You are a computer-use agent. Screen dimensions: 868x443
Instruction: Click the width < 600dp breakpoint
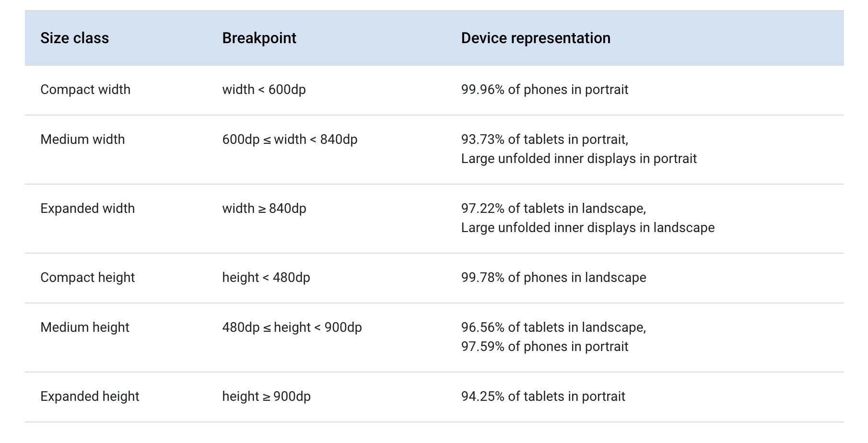coord(264,90)
